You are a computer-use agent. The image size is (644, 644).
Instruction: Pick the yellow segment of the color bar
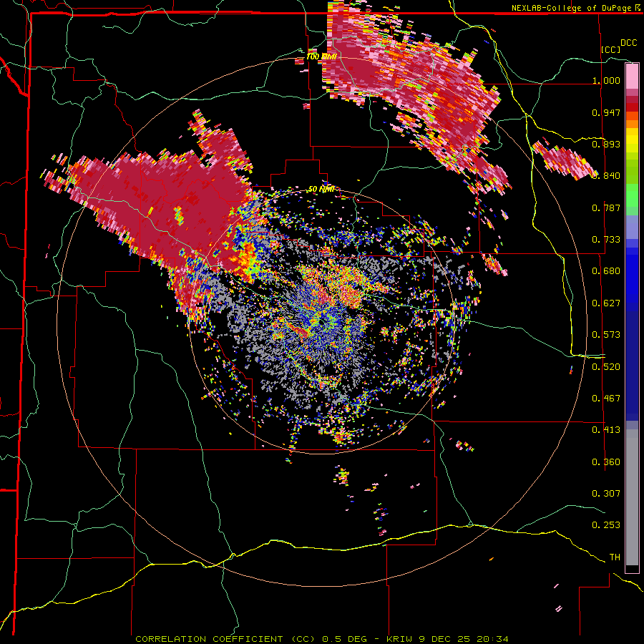click(x=632, y=140)
